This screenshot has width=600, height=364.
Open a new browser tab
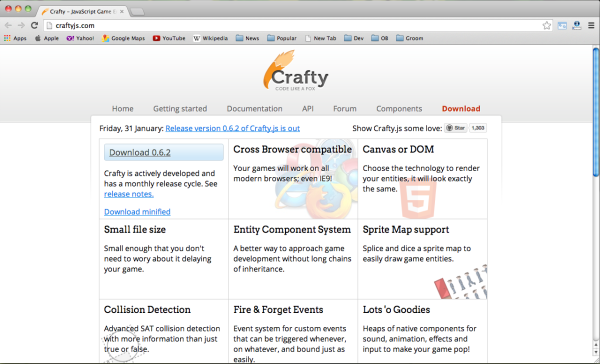pos(137,12)
